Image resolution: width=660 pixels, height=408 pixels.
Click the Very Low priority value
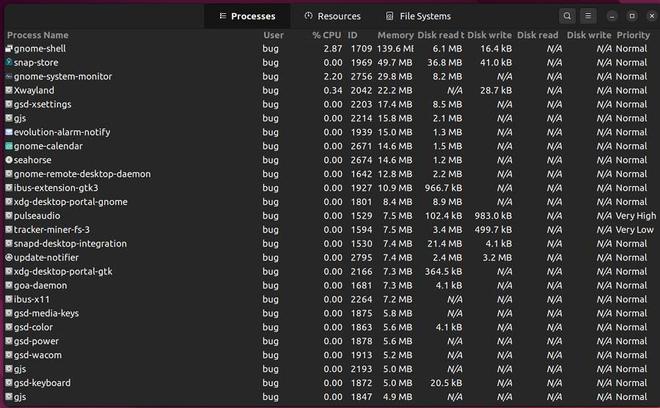(635, 229)
